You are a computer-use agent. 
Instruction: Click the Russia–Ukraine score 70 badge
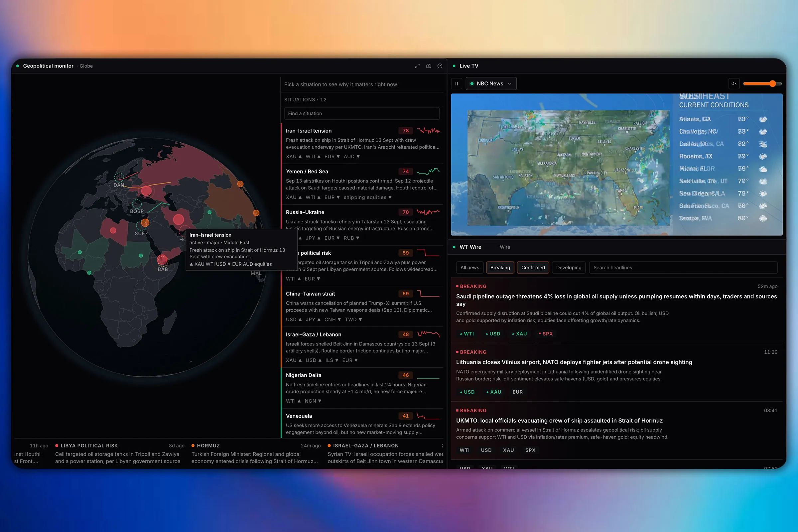pyautogui.click(x=405, y=212)
